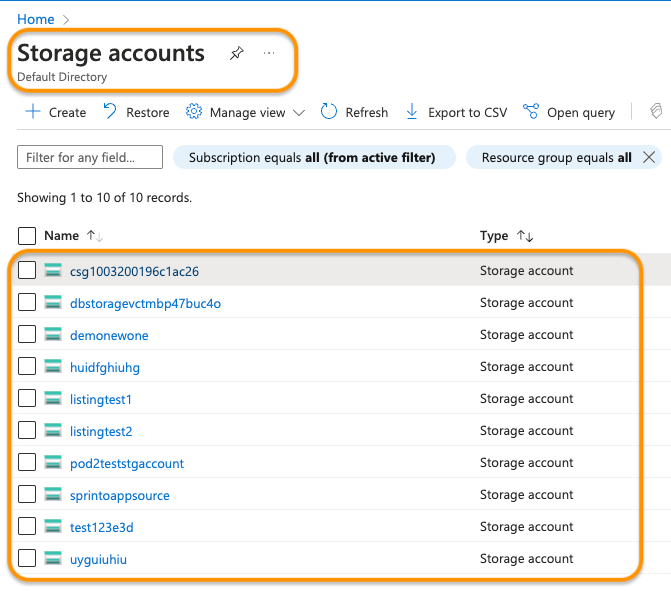The image size is (671, 591).
Task: Click the Create plus icon
Action: click(33, 112)
